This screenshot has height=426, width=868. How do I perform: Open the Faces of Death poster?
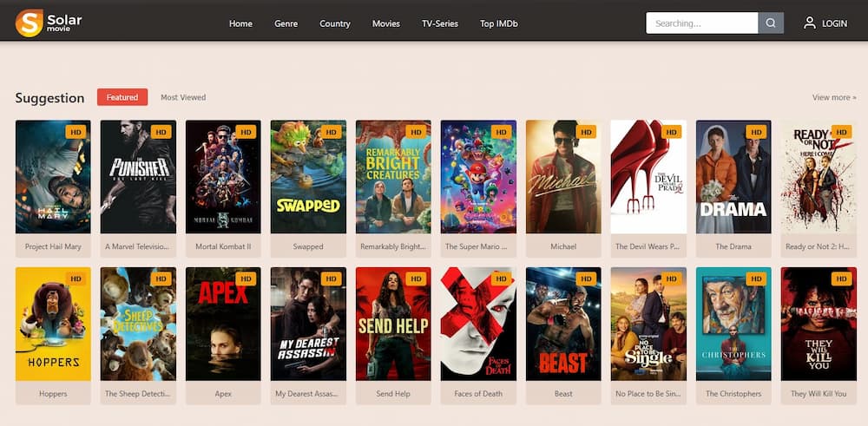click(478, 324)
